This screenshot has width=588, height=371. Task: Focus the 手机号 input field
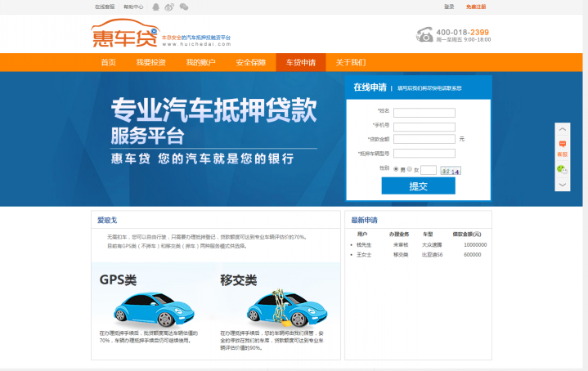[424, 127]
